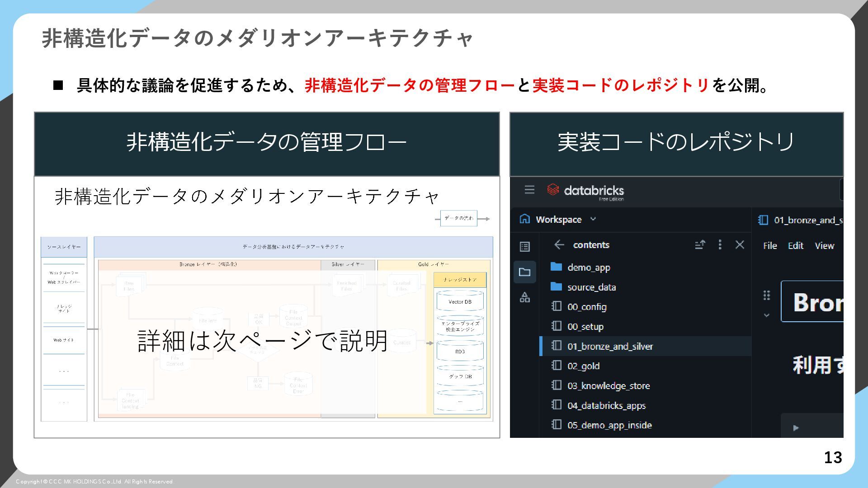Expand the Workspace dropdown chevron
The image size is (868, 488).
click(593, 219)
